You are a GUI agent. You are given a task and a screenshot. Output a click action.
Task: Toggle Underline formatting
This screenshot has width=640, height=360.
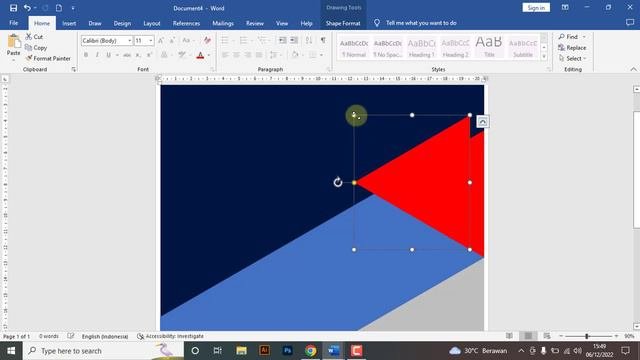[108, 55]
